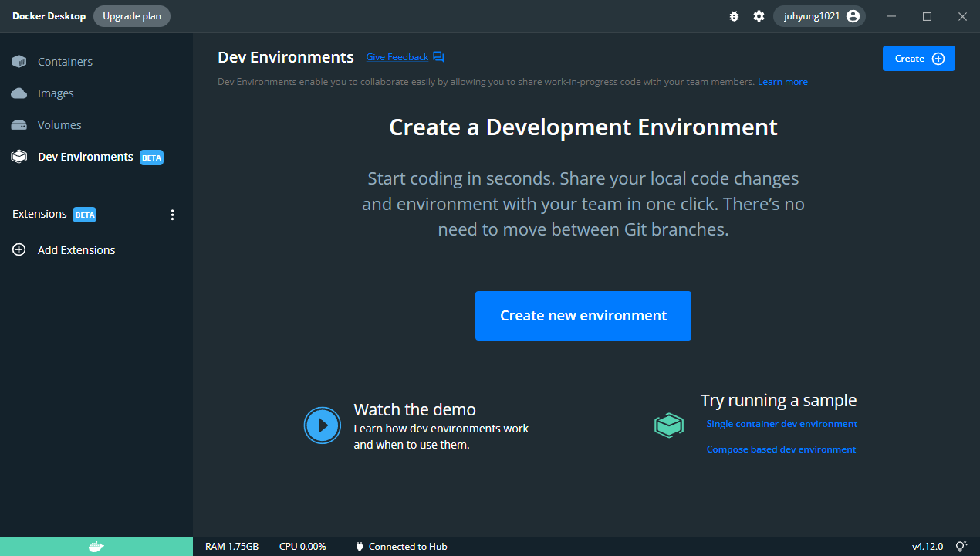
Task: Click the Dev Environments box icon in sidebar
Action: coord(19,157)
